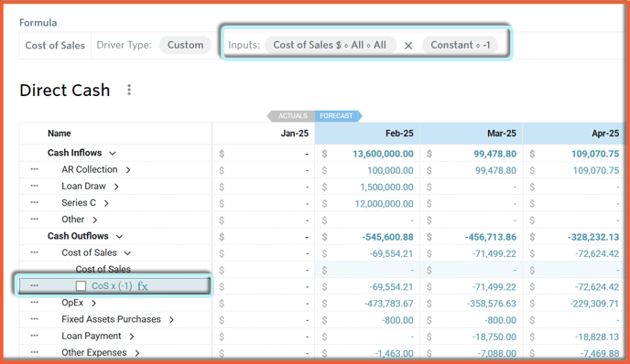Screen dimensions: 630x364
Task: Open row options dots for Fixed Assets Purchases
Action: (x=35, y=319)
